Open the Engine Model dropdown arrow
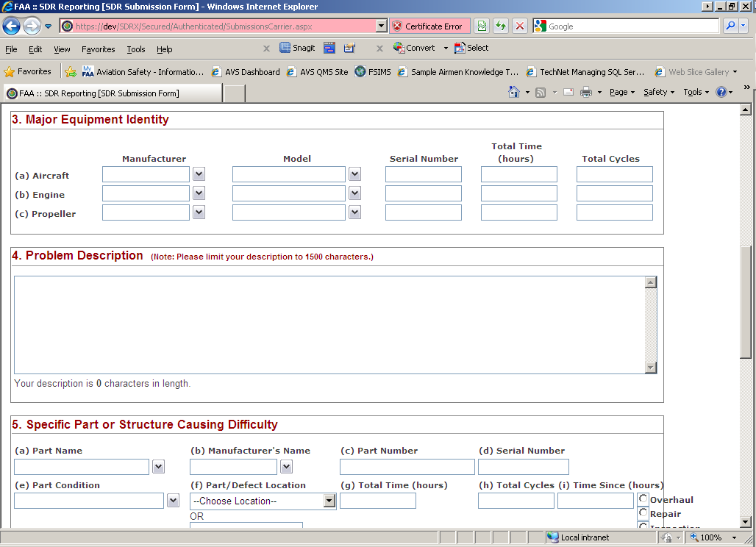 (354, 193)
